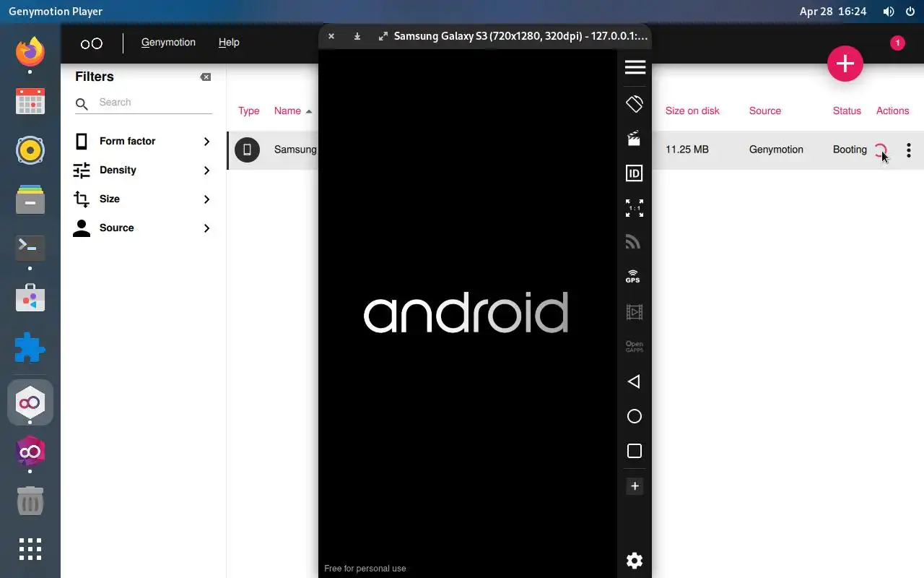Click the search magnifier icon in Filters
The height and width of the screenshot is (578, 924).
[x=82, y=104]
